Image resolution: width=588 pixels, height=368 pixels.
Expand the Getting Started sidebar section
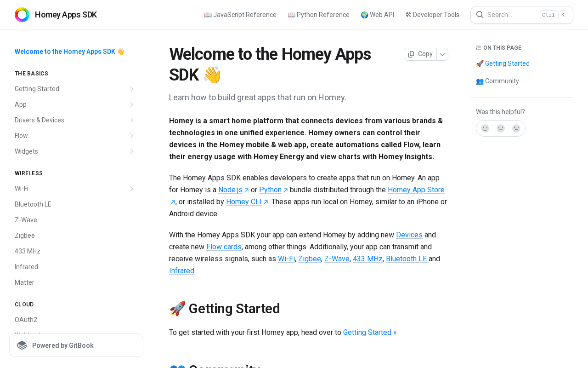(131, 89)
